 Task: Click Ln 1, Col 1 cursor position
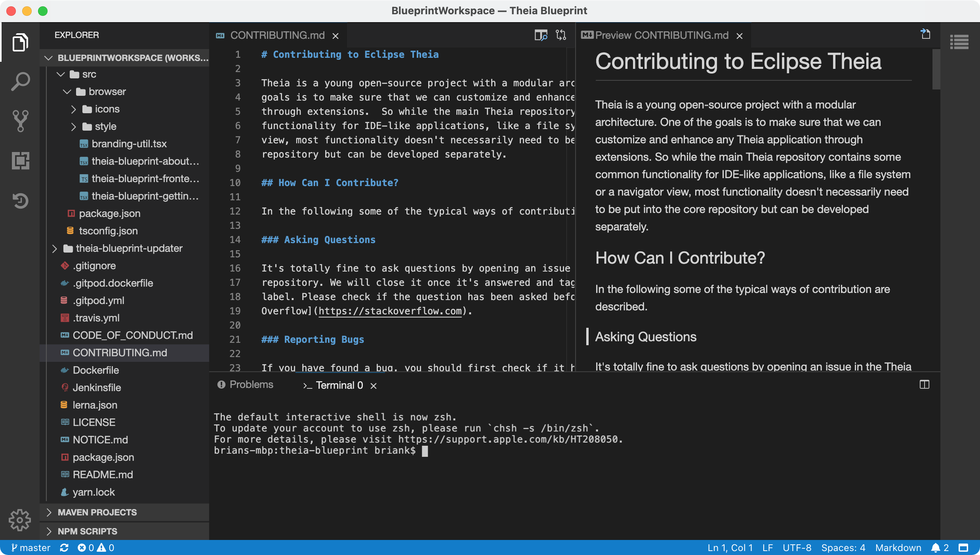coord(730,548)
